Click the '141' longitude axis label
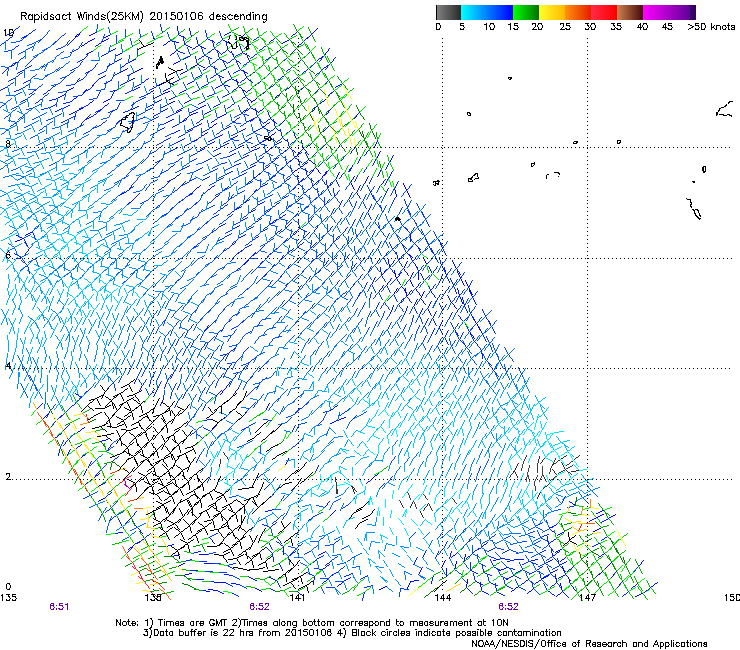740x650 pixels. pos(297,598)
